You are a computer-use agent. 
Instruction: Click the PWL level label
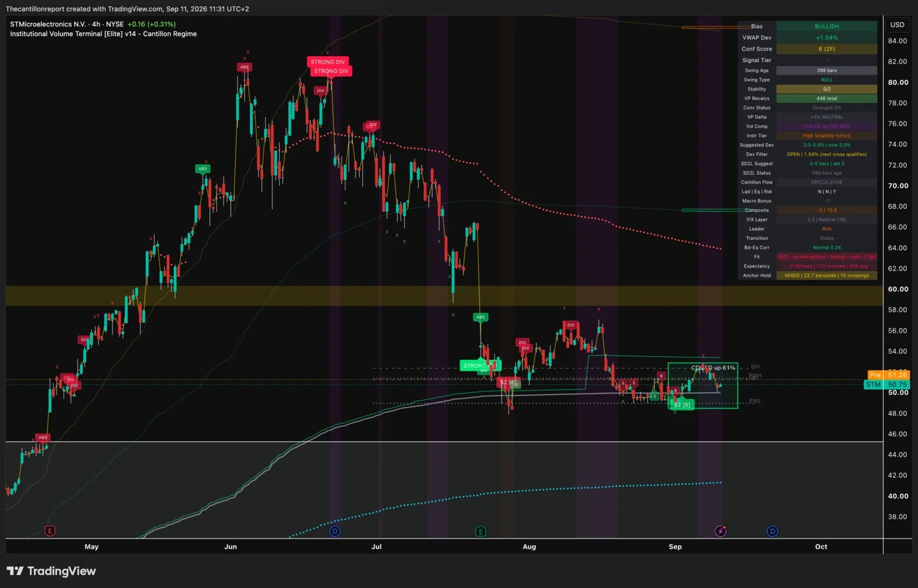click(755, 401)
